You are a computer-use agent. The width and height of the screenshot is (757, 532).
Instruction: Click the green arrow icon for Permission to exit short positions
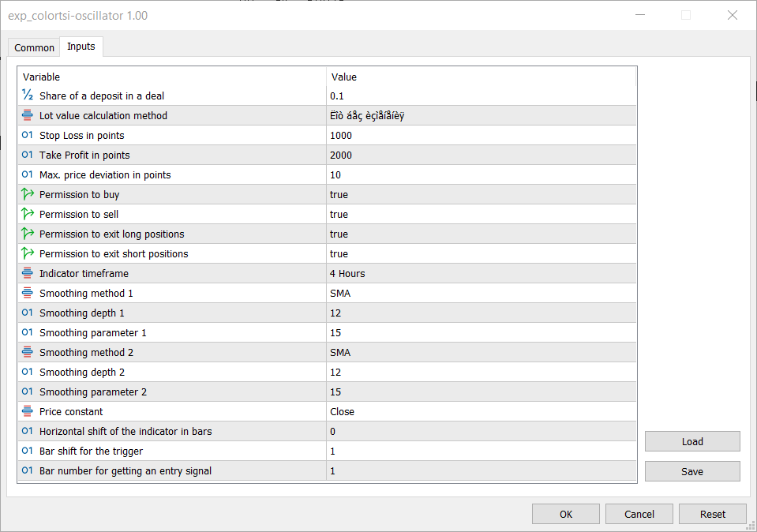[x=28, y=253]
